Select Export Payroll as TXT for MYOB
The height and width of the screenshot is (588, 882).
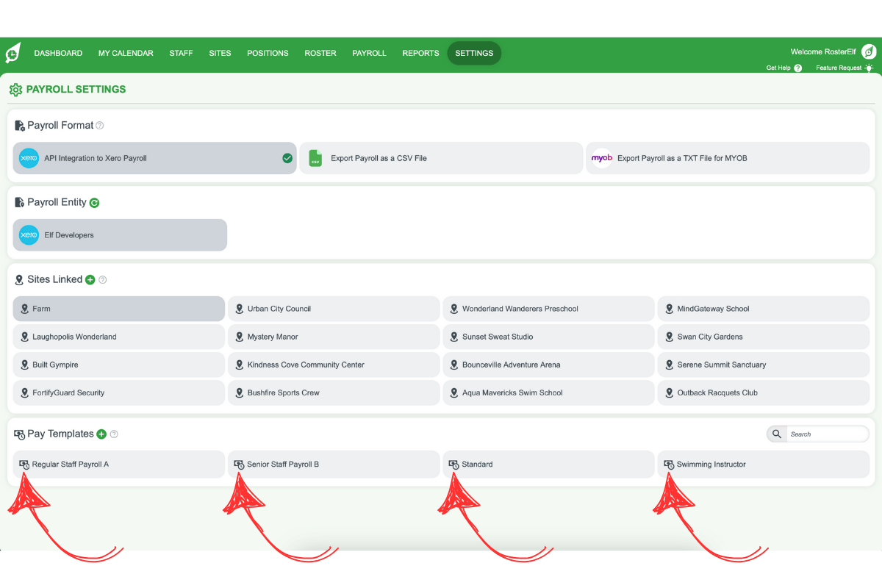pyautogui.click(x=728, y=158)
